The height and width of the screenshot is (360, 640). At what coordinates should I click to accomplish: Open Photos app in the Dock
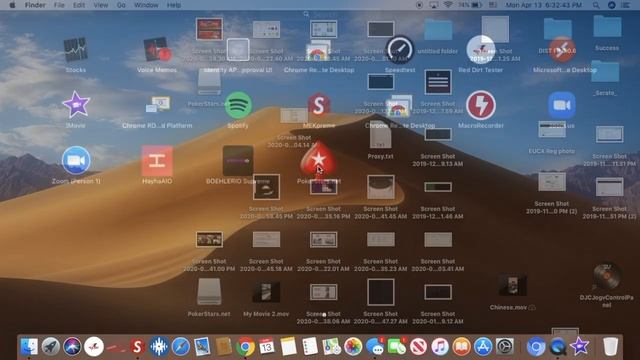353,347
